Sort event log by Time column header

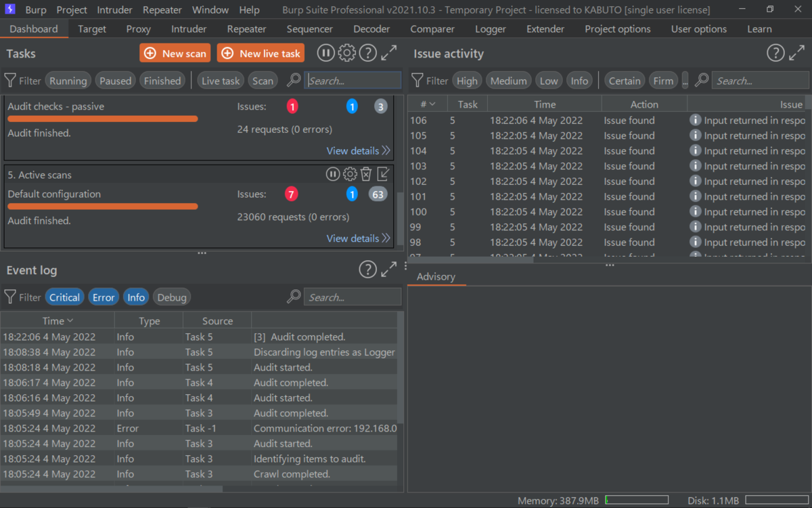click(58, 321)
